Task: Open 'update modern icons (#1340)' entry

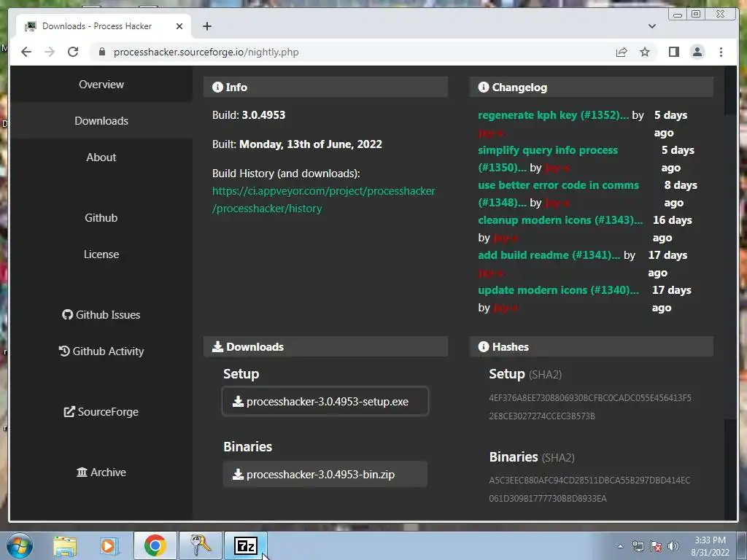Action: (x=558, y=290)
